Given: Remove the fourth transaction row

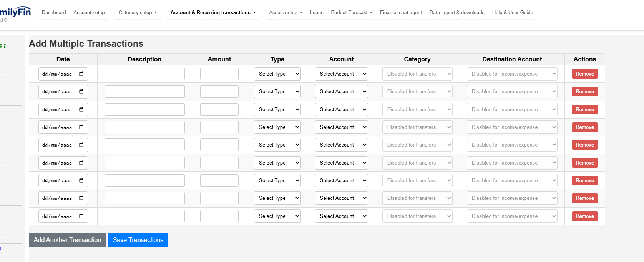Looking at the screenshot, I should [584, 127].
